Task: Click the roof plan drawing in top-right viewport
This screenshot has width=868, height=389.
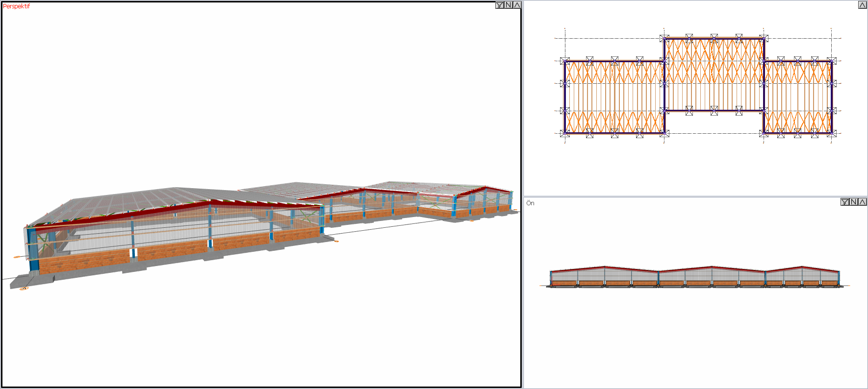Action: pos(698,86)
